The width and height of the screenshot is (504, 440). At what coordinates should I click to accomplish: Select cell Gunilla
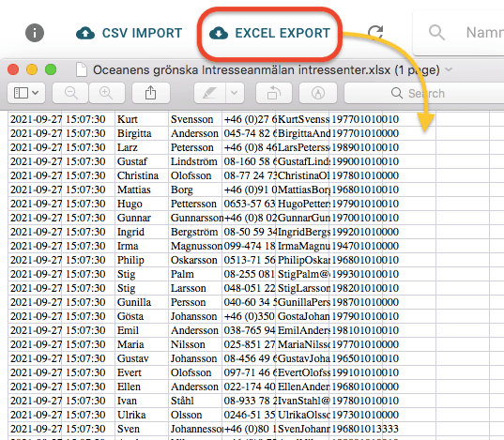point(142,302)
